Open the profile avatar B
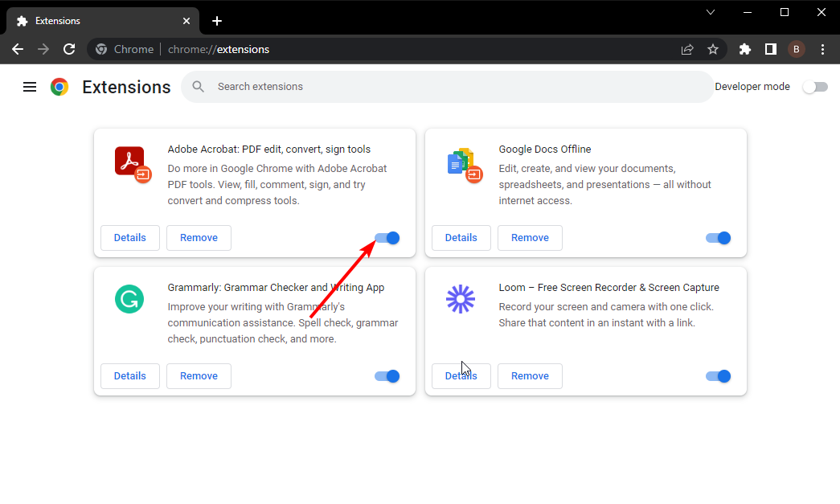The height and width of the screenshot is (504, 840). pyautogui.click(x=796, y=49)
